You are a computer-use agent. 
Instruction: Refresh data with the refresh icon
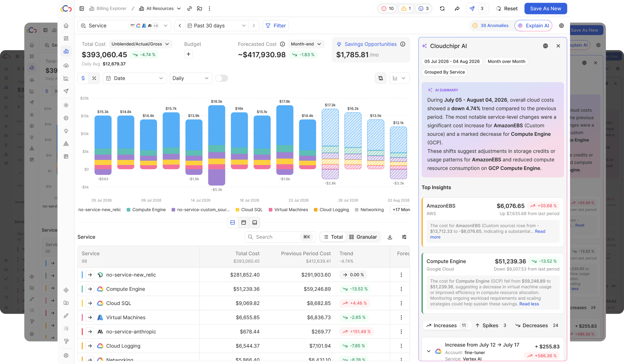coord(442,9)
